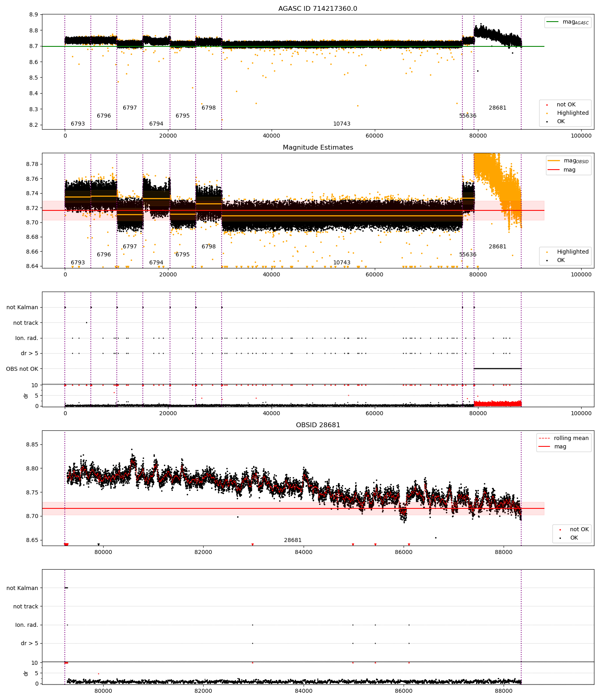This screenshot has height=700, width=600.
Task: Click obsid label 6798 in Magnitude Estimates plot
Action: (208, 247)
